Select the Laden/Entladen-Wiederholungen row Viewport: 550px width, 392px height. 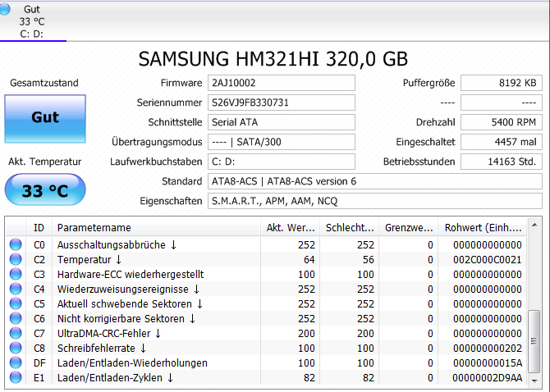266,362
